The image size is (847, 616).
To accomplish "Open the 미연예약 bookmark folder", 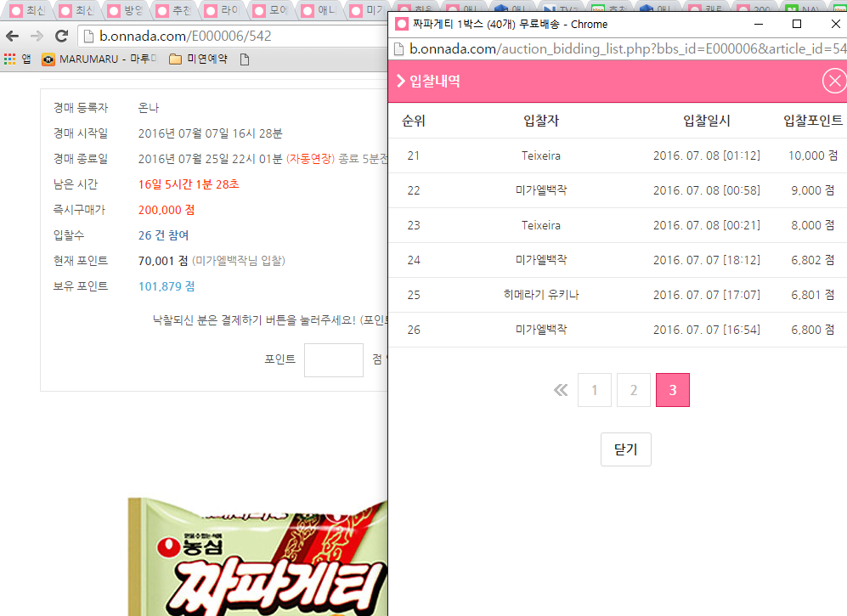I will pyautogui.click(x=198, y=59).
